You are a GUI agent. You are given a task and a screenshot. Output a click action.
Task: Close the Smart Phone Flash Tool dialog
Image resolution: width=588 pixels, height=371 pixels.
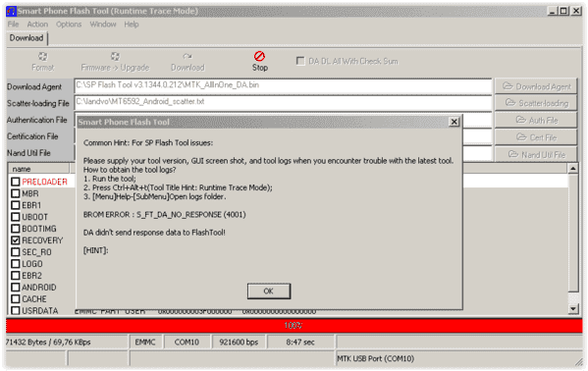[x=454, y=122]
